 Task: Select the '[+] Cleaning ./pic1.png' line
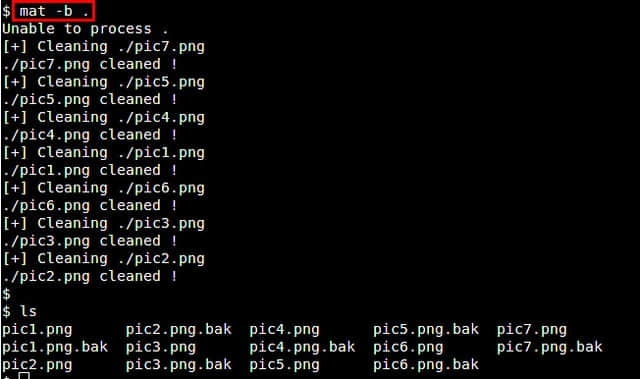[103, 153]
